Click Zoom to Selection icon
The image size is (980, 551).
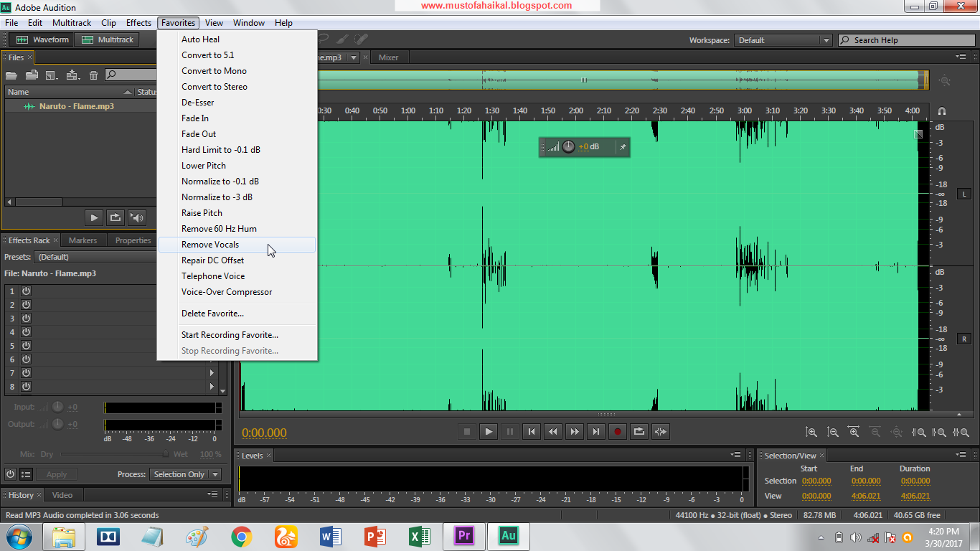pyautogui.click(x=962, y=432)
